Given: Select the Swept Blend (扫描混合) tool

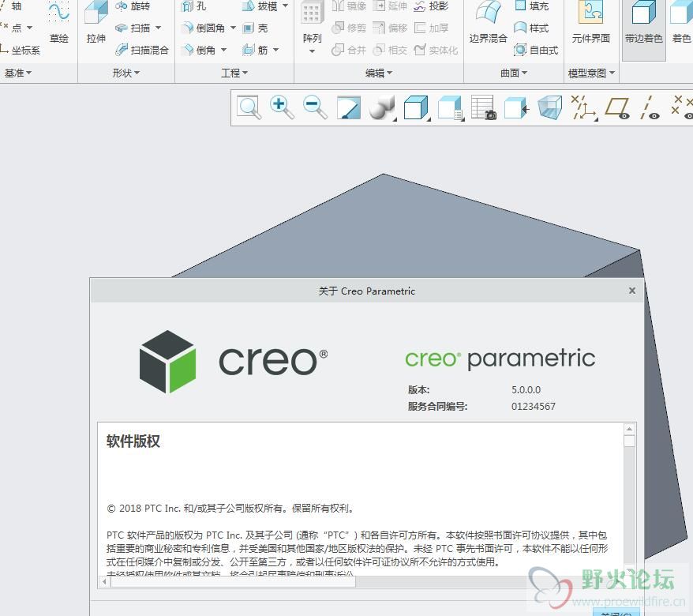Looking at the screenshot, I should [142, 50].
